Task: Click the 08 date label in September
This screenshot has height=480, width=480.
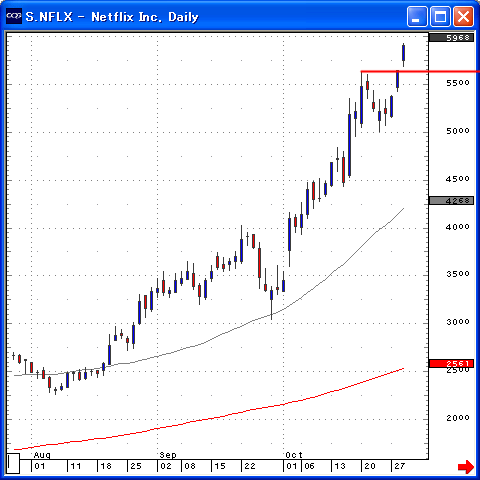Action: coord(190,466)
